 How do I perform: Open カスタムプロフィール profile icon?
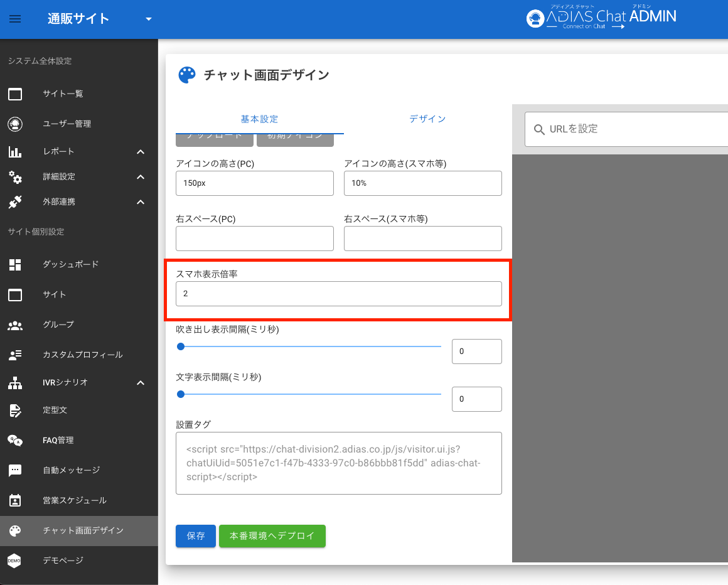pyautogui.click(x=15, y=355)
